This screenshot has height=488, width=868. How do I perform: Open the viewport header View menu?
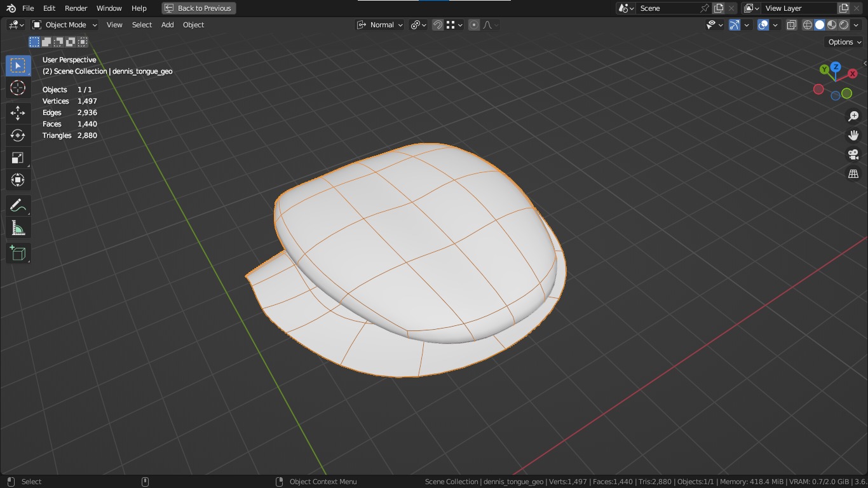(114, 25)
